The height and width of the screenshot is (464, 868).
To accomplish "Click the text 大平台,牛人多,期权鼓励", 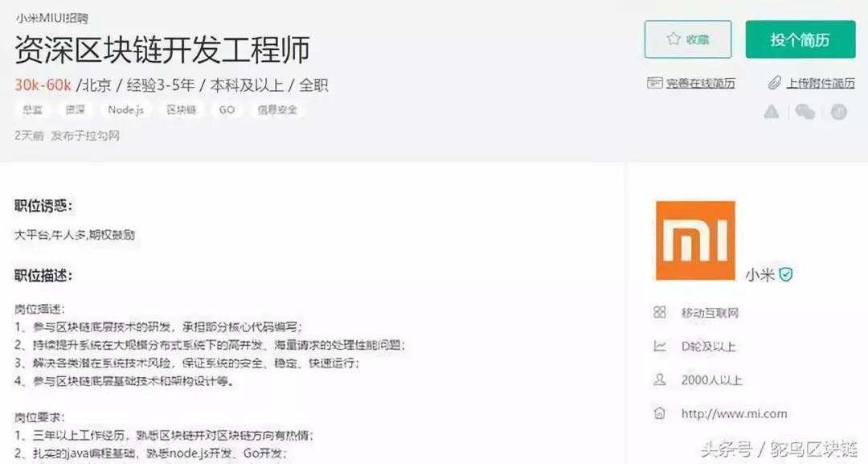I will [74, 235].
